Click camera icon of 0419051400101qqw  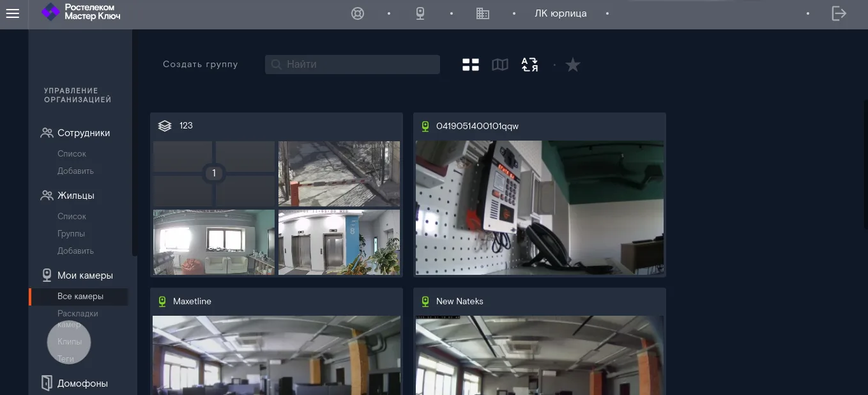coord(425,127)
